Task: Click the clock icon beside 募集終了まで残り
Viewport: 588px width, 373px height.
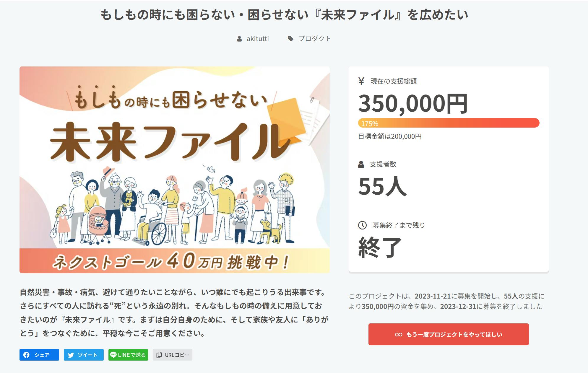Action: (362, 225)
